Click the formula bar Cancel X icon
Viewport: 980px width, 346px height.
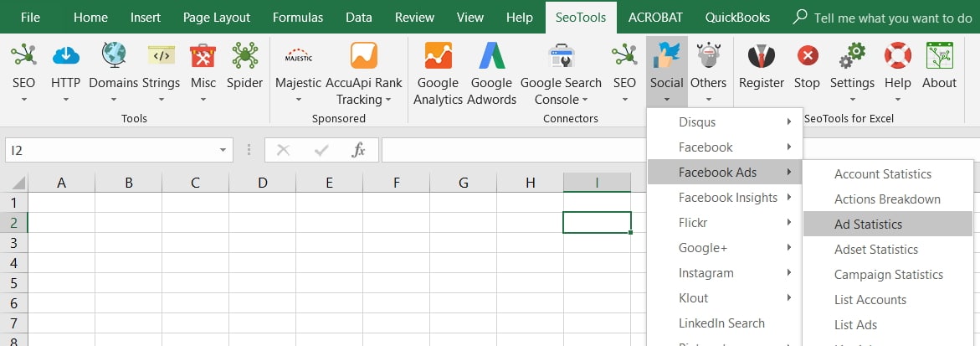pyautogui.click(x=283, y=150)
